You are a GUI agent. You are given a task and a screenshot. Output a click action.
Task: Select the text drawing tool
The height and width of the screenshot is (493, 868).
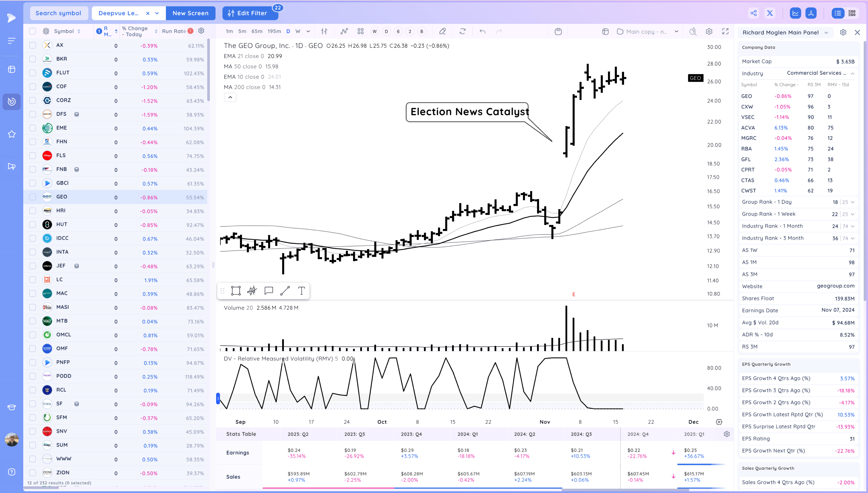coord(301,291)
